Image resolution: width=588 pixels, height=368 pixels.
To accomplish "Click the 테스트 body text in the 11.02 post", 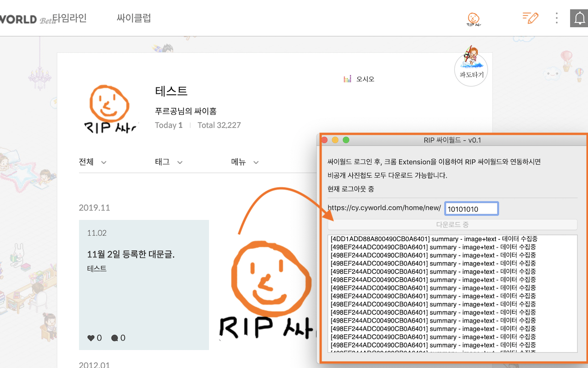I will (96, 269).
